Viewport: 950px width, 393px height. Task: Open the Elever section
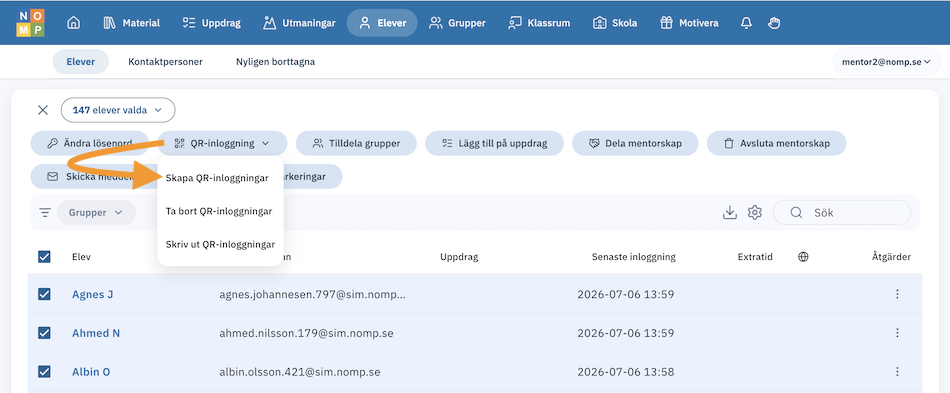point(382,23)
